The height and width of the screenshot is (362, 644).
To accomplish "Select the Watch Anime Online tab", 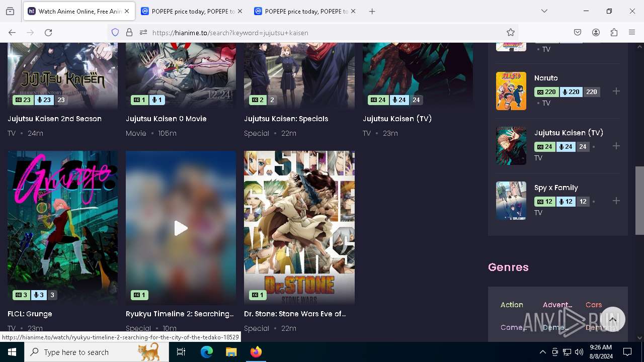I will [78, 11].
